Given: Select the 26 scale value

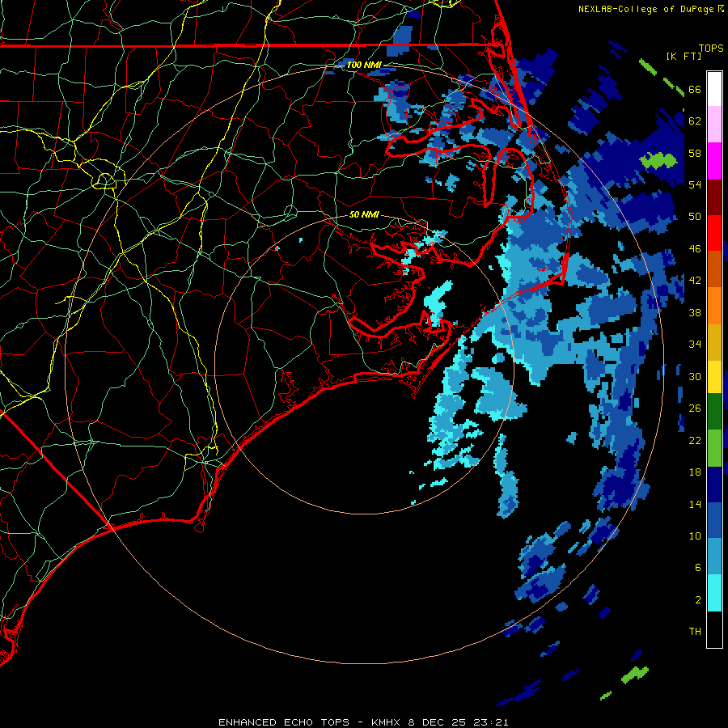Looking at the screenshot, I should [695, 408].
